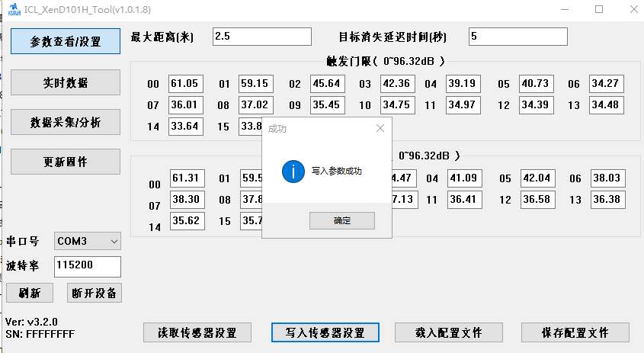Click 断开设备 to disconnect device

(x=95, y=293)
